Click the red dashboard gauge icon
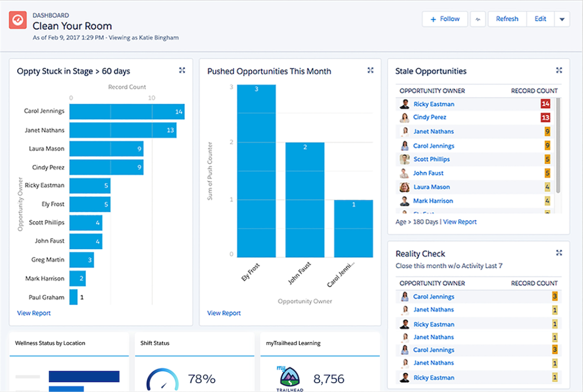 (18, 20)
